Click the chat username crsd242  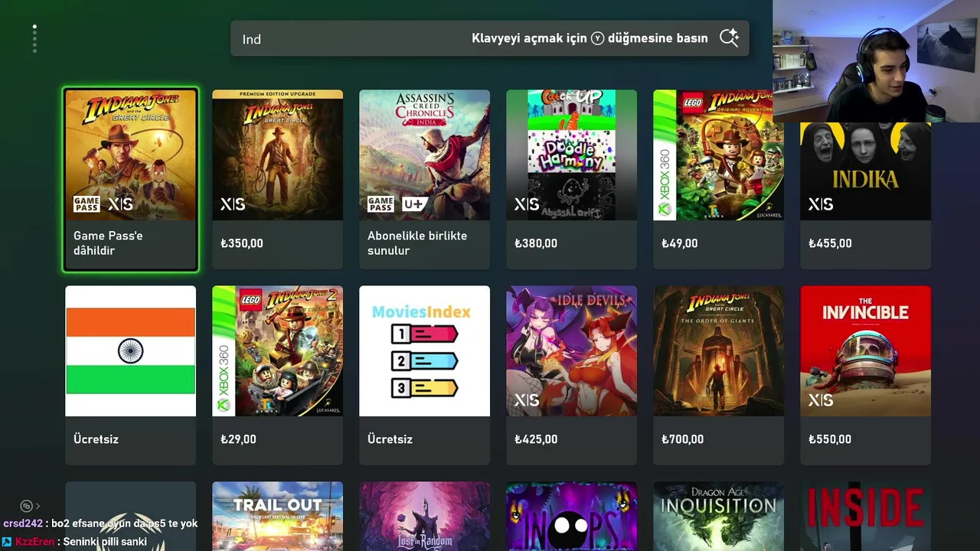pos(23,523)
